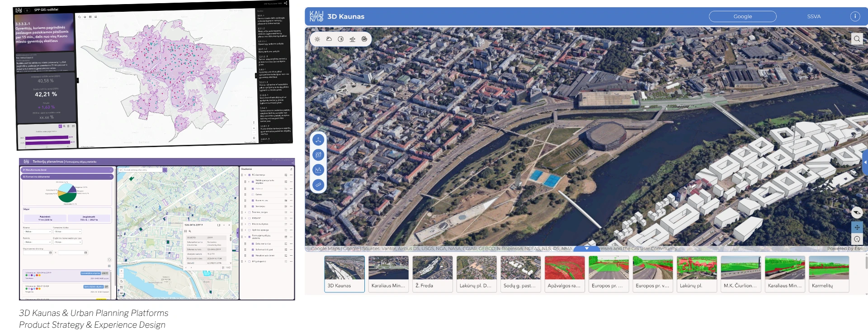
Task: Activate the pan arrows navigation tool
Action: click(857, 227)
